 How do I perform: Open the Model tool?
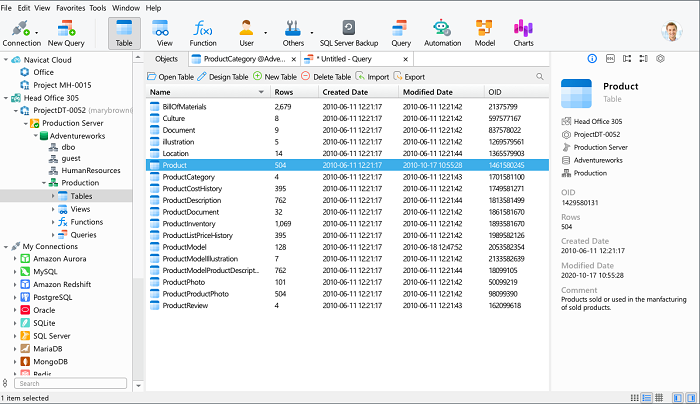(484, 31)
